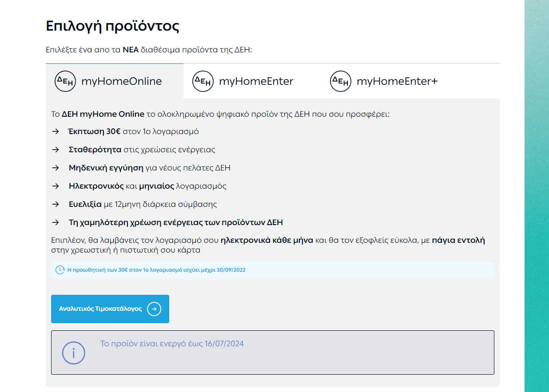This screenshot has height=392, width=549.
Task: Click the arrow bullet next to Ευελιξία
Action: 56,204
